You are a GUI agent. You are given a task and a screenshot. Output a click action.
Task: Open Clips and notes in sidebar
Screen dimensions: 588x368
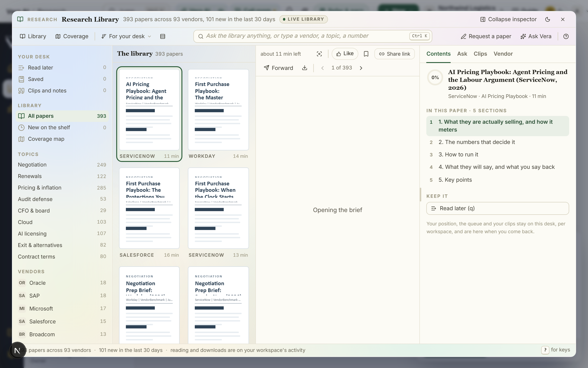click(x=62, y=91)
